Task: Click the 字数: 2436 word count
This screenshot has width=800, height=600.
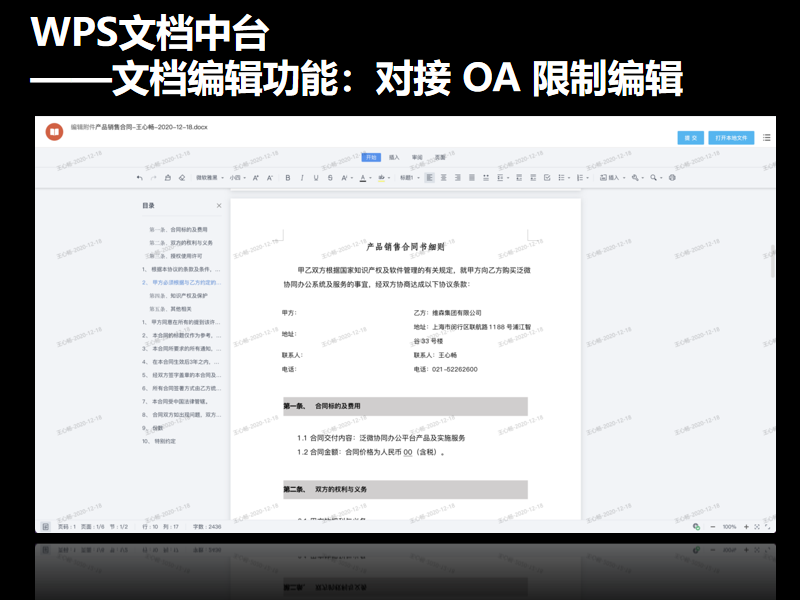Action: pyautogui.click(x=207, y=527)
